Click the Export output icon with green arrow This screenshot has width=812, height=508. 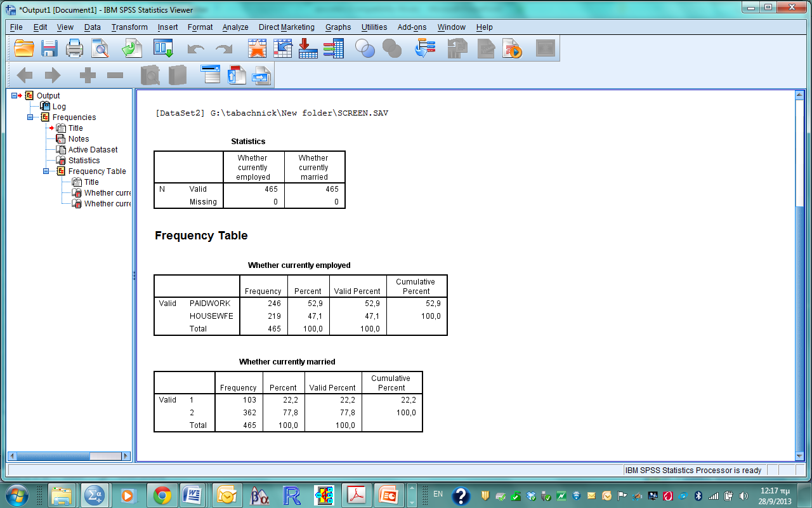point(133,48)
